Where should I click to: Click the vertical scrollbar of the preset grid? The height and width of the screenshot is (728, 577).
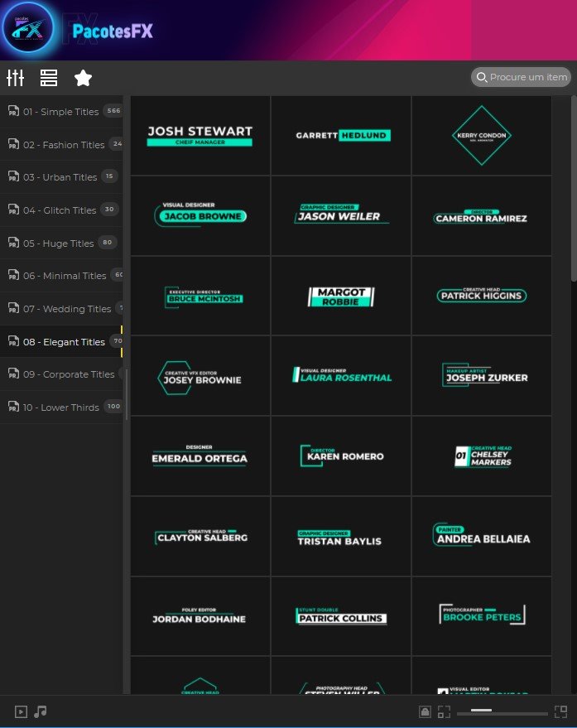click(x=573, y=190)
